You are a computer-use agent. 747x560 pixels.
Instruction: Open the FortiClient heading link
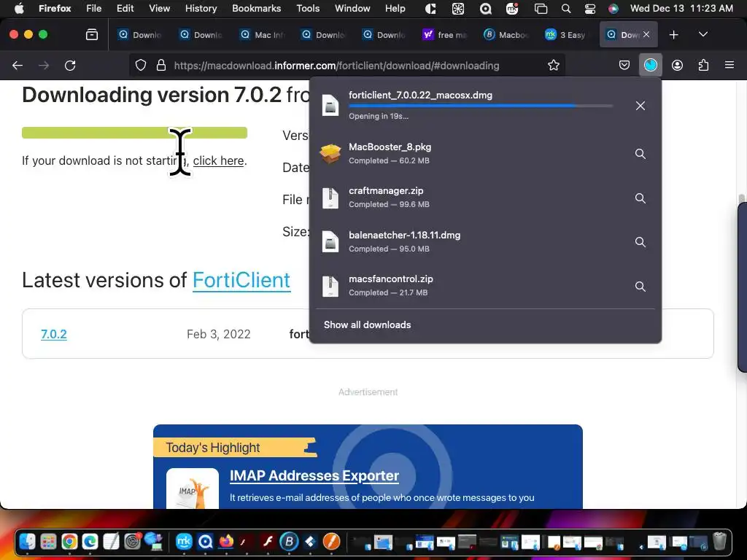[x=241, y=280]
